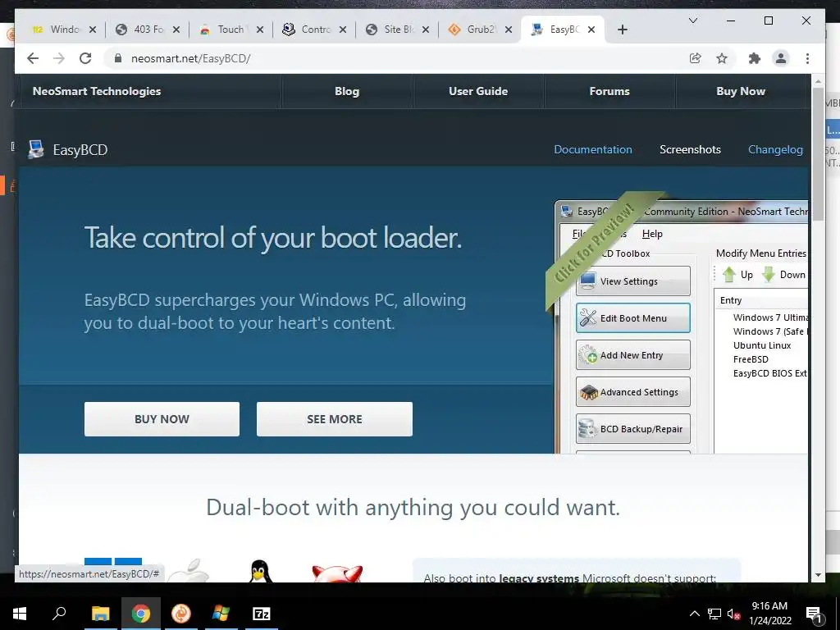Click the padlock site info icon
The height and width of the screenshot is (630, 840).
tap(118, 58)
